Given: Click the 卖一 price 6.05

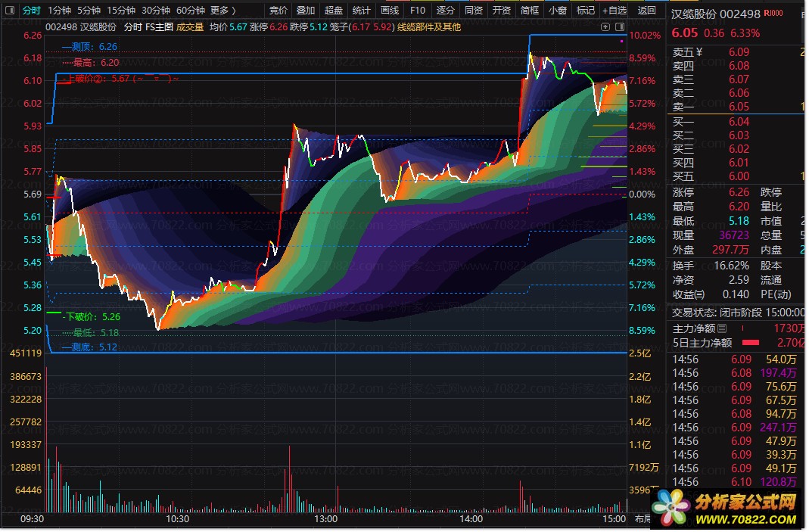Looking at the screenshot, I should click(x=739, y=107).
